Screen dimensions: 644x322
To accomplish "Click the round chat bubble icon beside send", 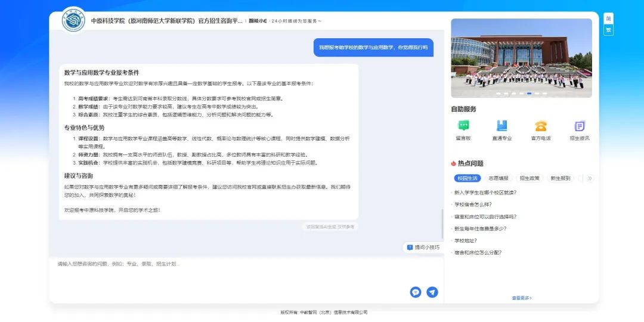I will [x=416, y=292].
